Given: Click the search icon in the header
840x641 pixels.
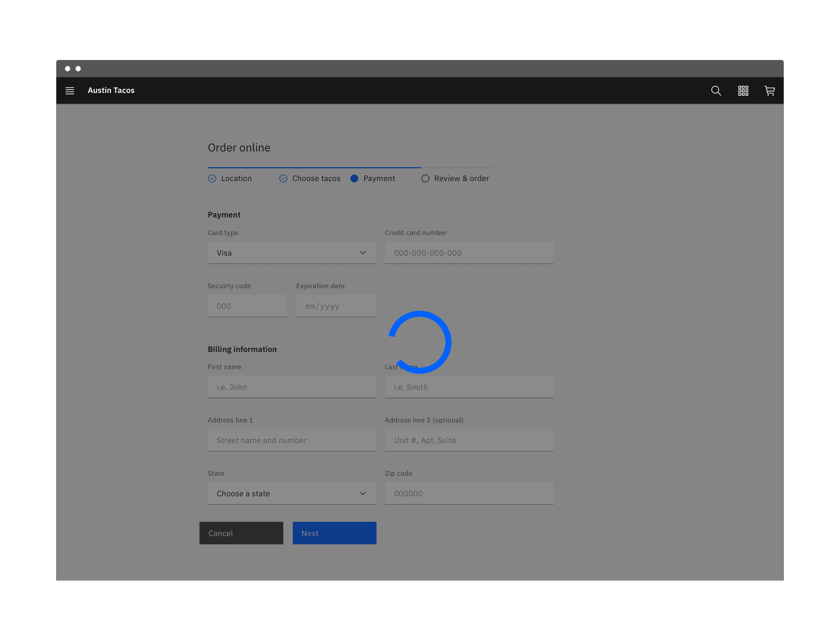Looking at the screenshot, I should 715,90.
